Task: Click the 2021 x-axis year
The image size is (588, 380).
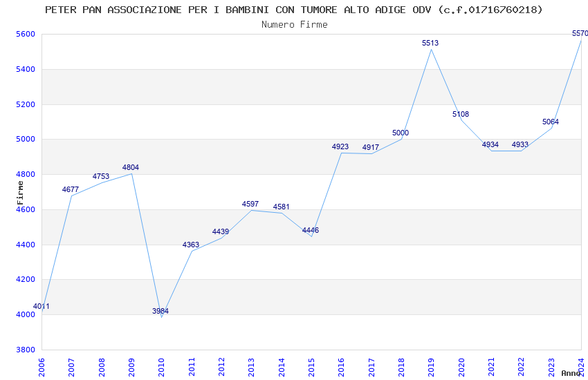Action: point(491,368)
